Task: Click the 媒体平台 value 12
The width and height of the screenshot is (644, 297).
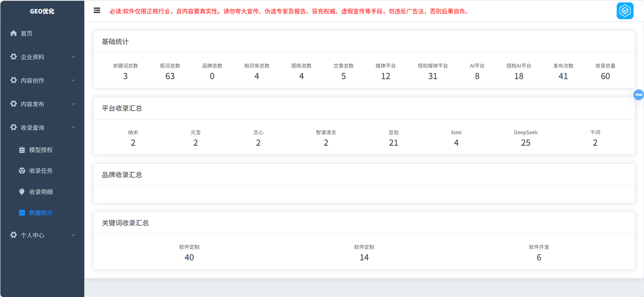Action: pos(386,76)
